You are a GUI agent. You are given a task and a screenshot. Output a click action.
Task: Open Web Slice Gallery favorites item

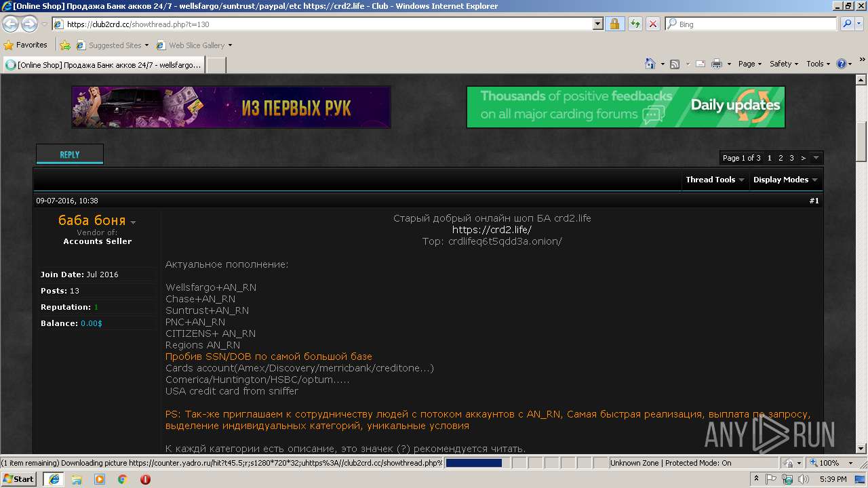point(194,45)
